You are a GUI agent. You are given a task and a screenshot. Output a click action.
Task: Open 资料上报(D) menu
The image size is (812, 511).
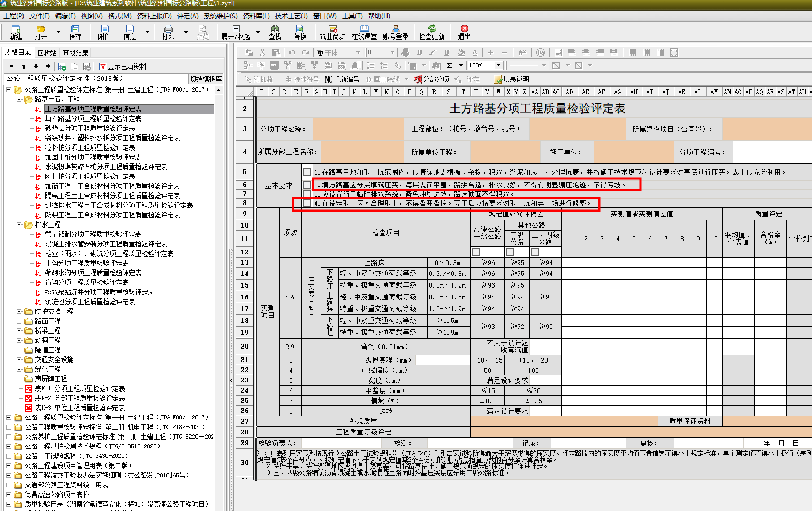point(154,16)
